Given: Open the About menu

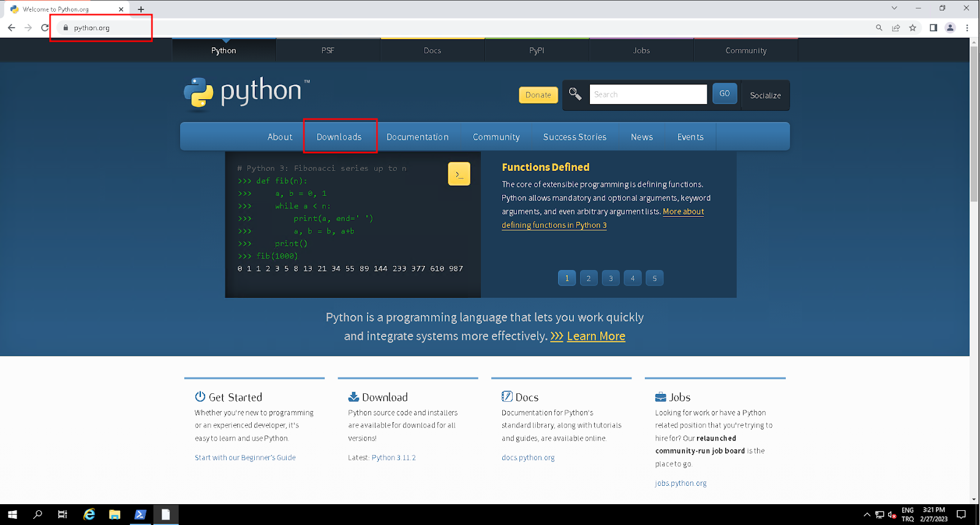Looking at the screenshot, I should [x=280, y=137].
